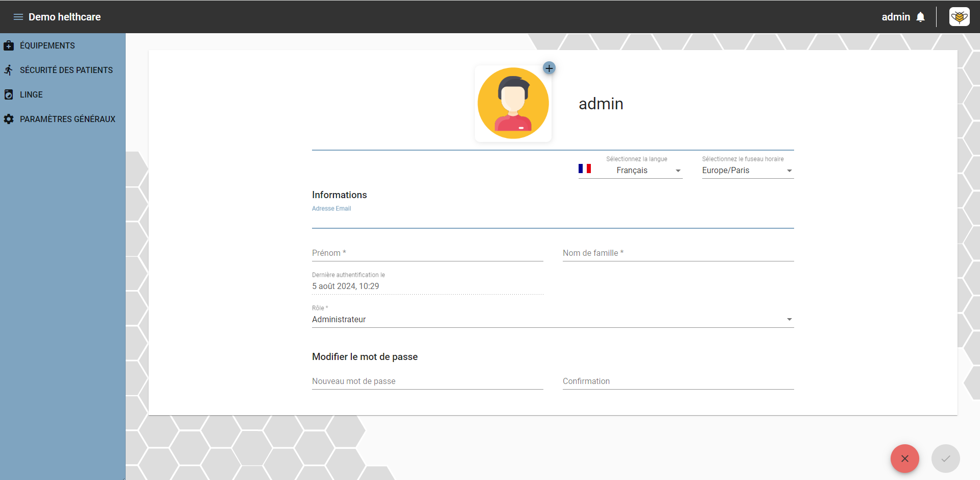Click the Nouveau mot de passe field
The height and width of the screenshot is (480, 980).
(x=427, y=381)
